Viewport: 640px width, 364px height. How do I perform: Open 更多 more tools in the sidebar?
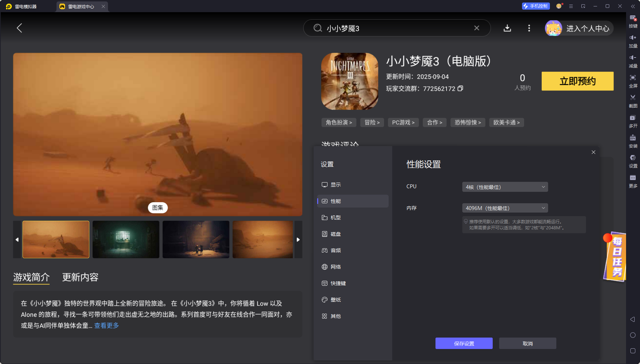click(633, 181)
